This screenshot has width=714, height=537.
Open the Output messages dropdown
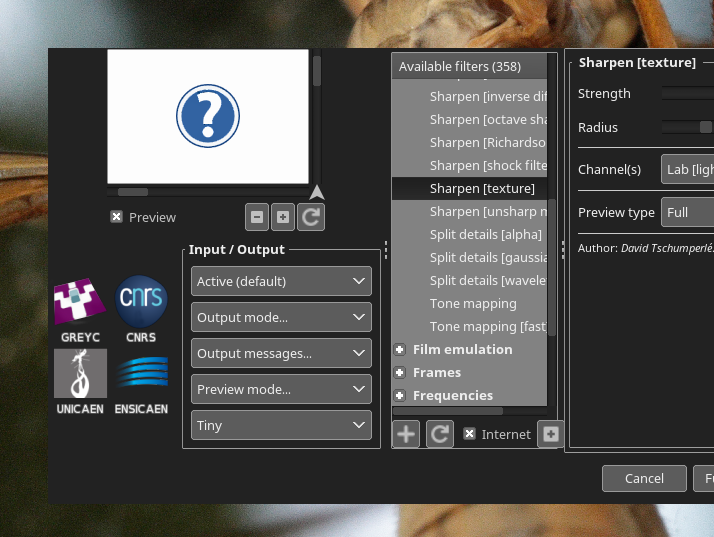coord(281,353)
